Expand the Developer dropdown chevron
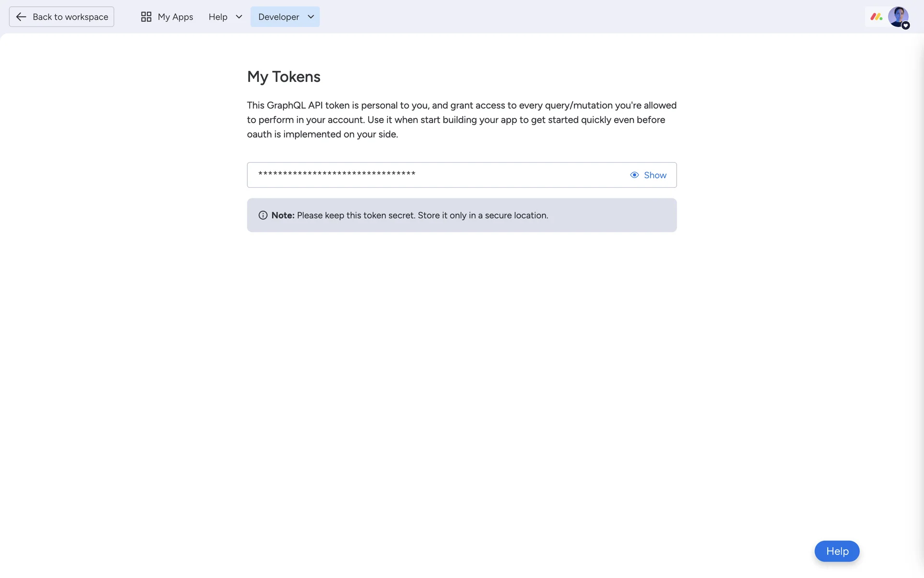 coord(311,17)
